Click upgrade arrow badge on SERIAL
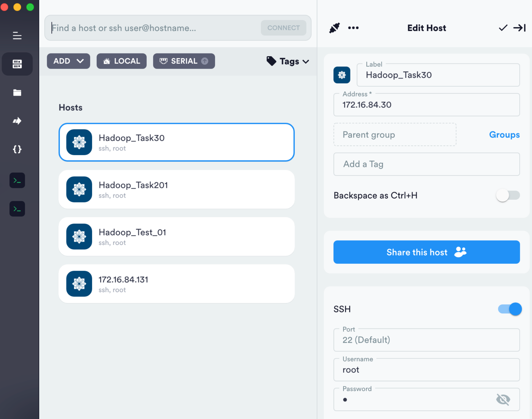Screen dimensions: 532x419 click(205, 61)
